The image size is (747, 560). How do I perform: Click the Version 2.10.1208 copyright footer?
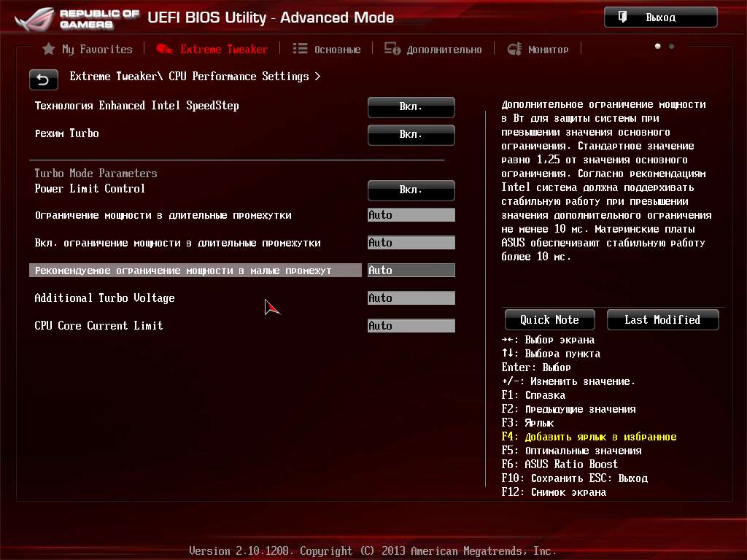tap(373, 551)
